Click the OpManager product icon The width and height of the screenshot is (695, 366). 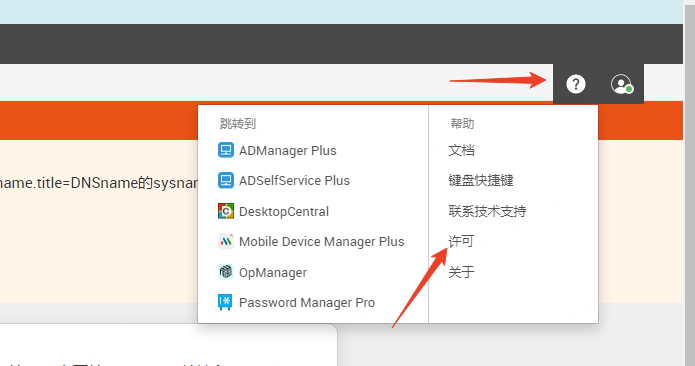tap(226, 272)
